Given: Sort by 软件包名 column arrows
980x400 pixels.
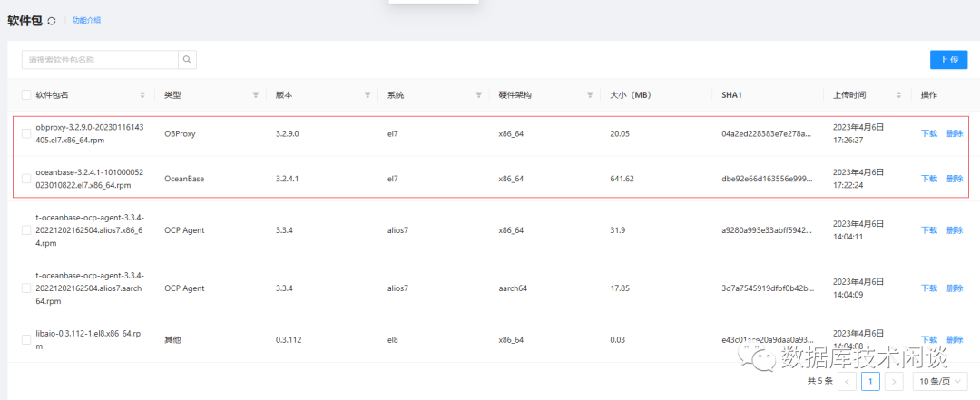Looking at the screenshot, I should (x=142, y=95).
